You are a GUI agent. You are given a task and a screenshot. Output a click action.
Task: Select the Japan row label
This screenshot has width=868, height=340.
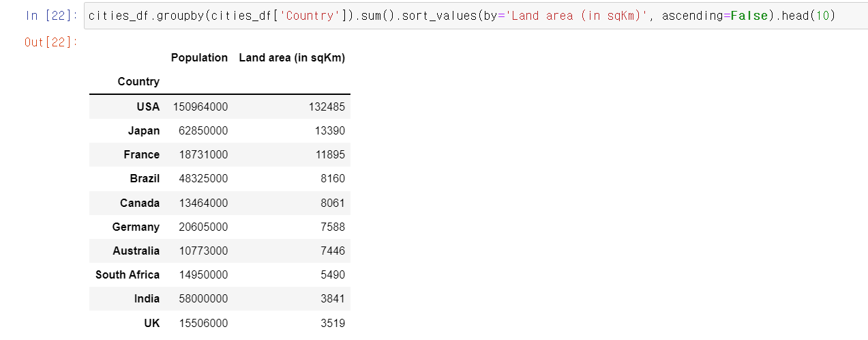coord(144,131)
